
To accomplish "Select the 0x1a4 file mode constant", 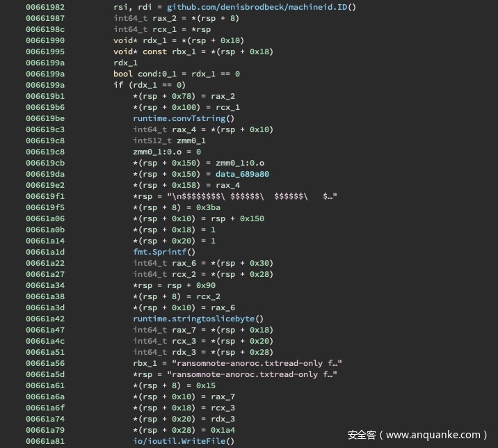I will click(216, 430).
